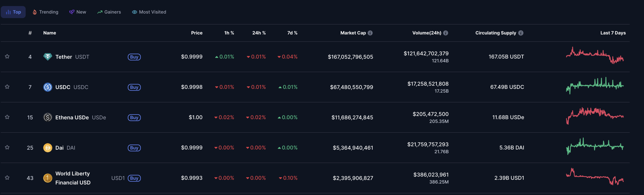Click Buy button for USDC

coord(134,87)
